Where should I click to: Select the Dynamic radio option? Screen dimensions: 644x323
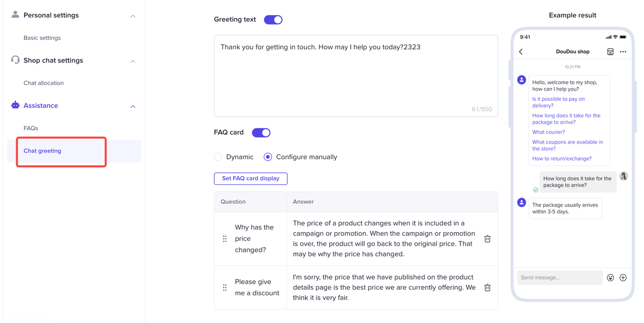coord(218,157)
